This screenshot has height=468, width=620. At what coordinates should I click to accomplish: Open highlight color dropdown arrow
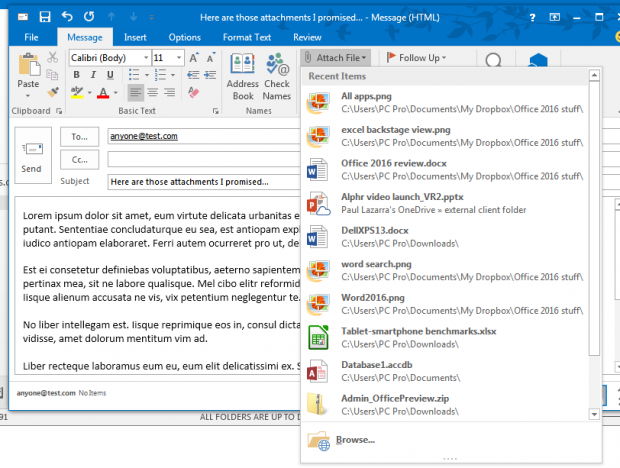pyautogui.click(x=90, y=93)
